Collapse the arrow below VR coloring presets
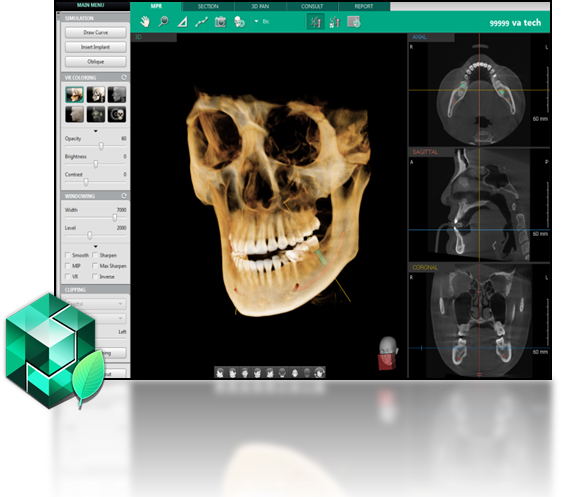 96,131
